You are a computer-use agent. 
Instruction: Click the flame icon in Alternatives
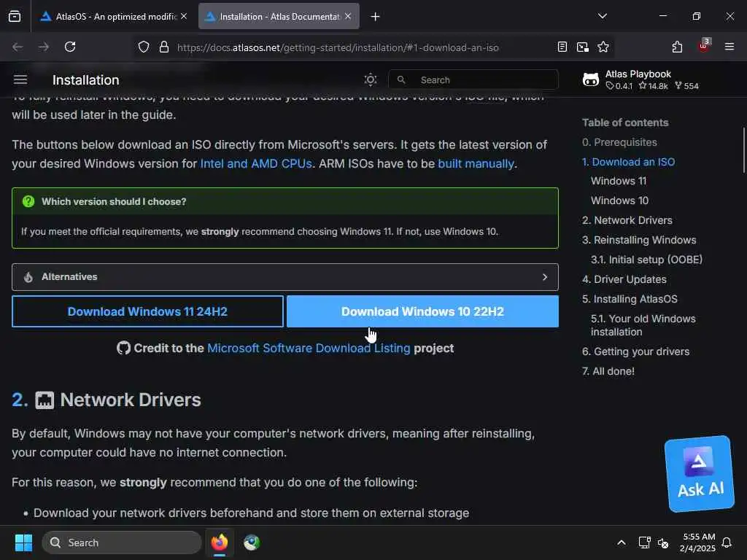pyautogui.click(x=28, y=276)
